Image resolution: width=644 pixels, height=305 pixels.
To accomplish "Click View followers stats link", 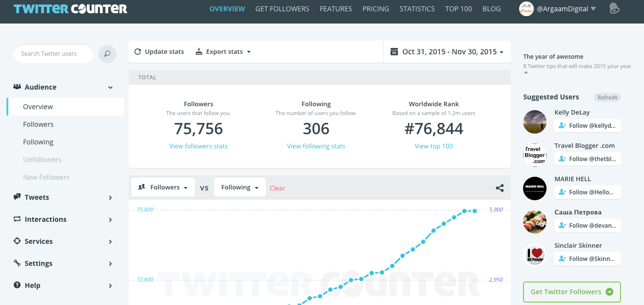I will point(198,146).
